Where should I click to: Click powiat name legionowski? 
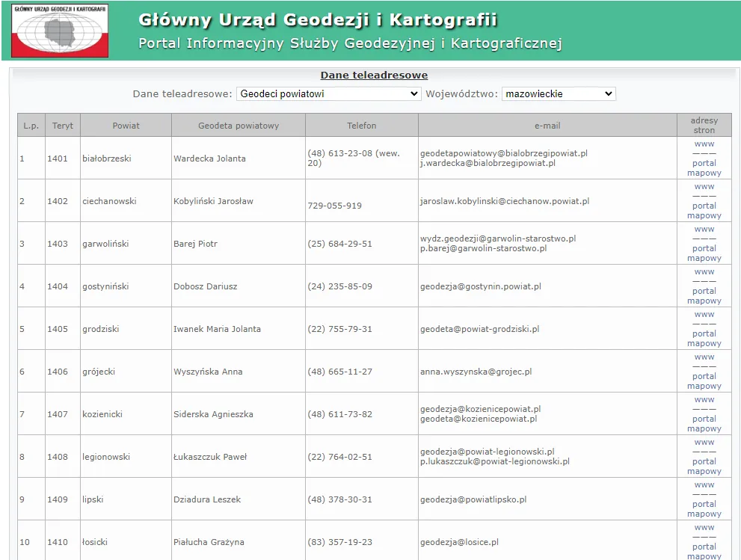[x=106, y=457]
